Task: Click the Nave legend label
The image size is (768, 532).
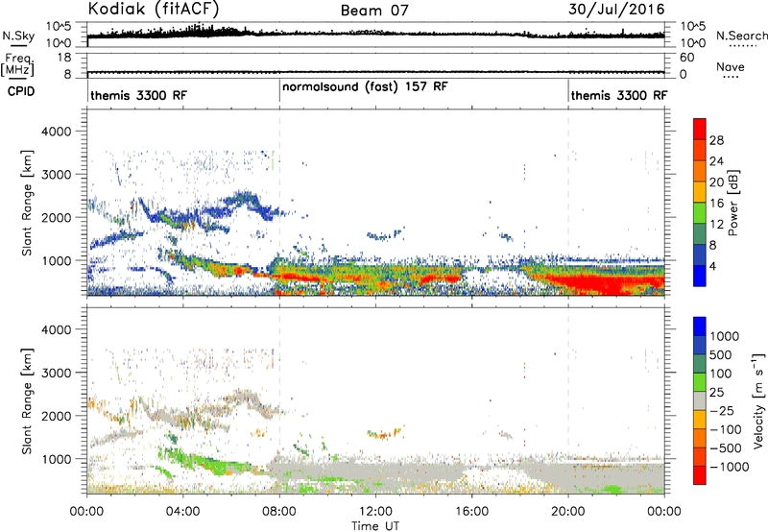Action: pyautogui.click(x=731, y=67)
